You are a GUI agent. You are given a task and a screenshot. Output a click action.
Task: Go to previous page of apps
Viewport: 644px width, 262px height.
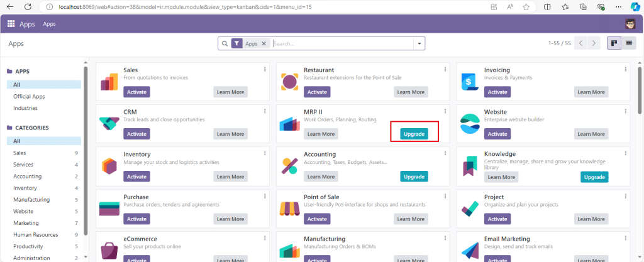[580, 43]
